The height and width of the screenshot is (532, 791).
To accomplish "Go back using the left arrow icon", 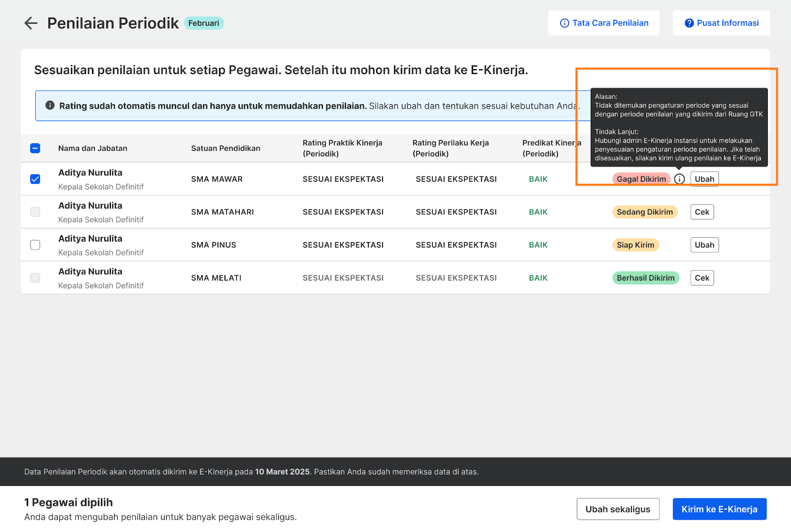I will click(x=31, y=23).
